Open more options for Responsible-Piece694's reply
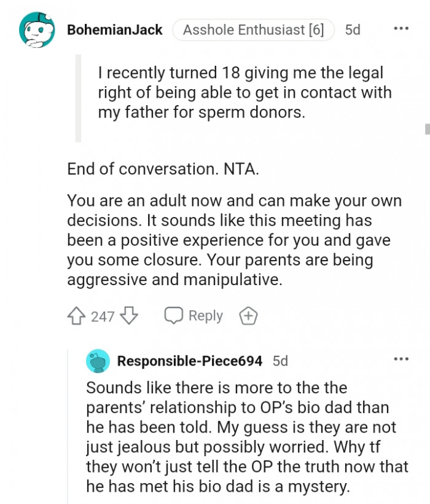 pos(401,359)
